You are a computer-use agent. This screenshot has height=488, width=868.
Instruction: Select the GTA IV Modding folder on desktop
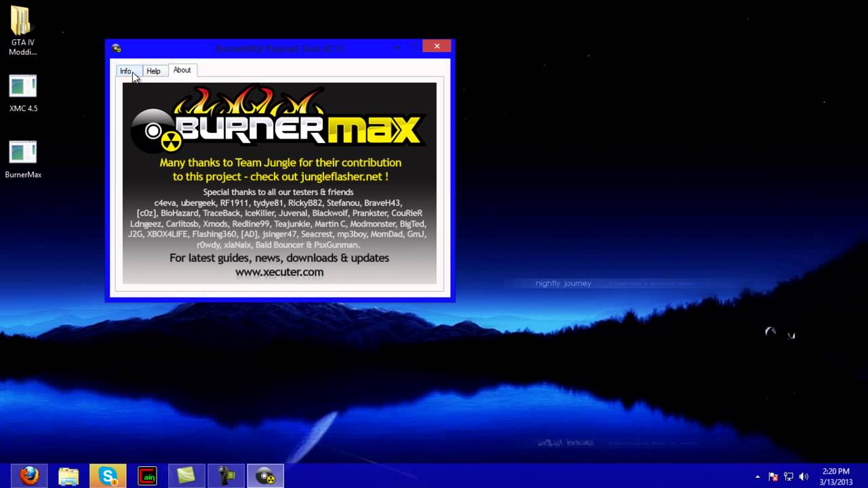tap(23, 31)
